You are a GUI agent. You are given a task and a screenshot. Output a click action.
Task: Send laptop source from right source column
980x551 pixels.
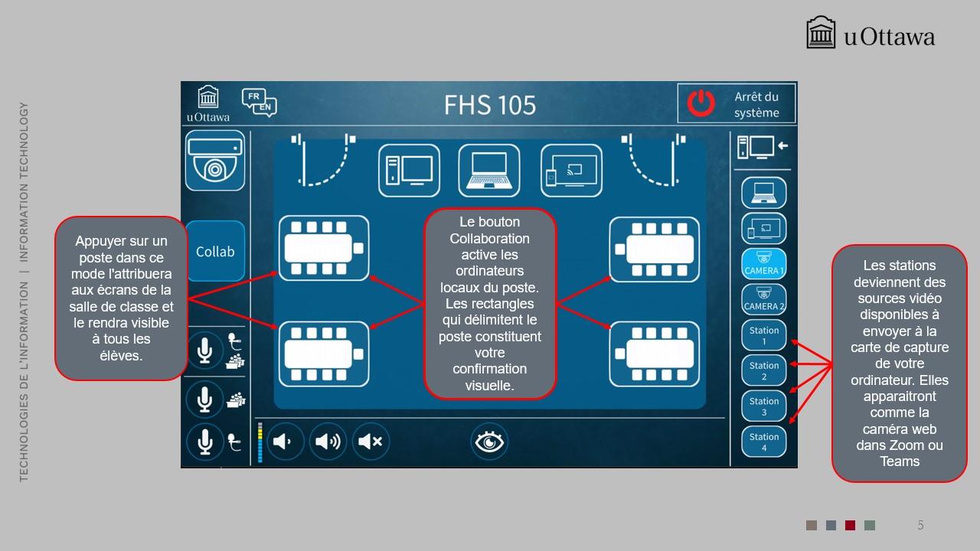pyautogui.click(x=764, y=193)
